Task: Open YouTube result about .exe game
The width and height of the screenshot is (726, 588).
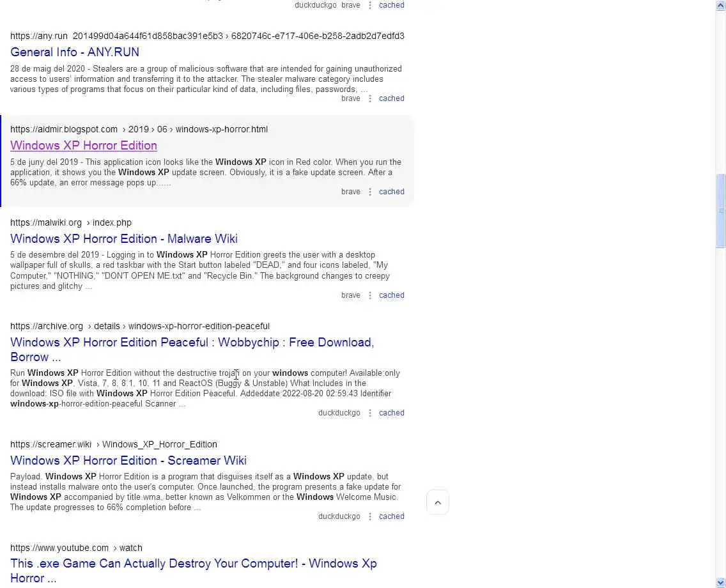Action: click(x=194, y=570)
